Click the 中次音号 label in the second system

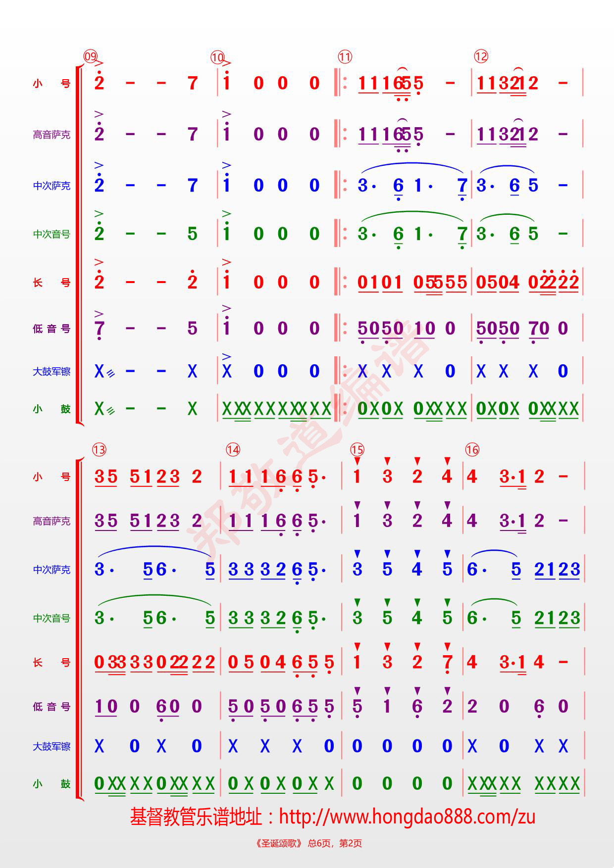point(51,618)
